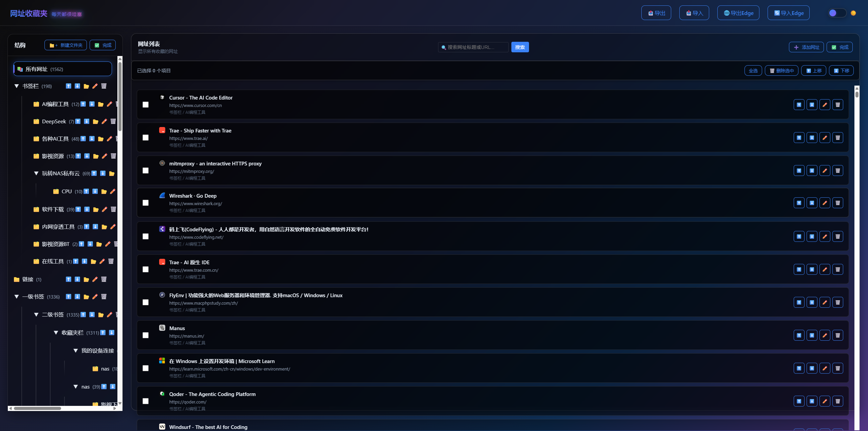Click the 导出Edge button
The image size is (868, 431).
pyautogui.click(x=738, y=13)
